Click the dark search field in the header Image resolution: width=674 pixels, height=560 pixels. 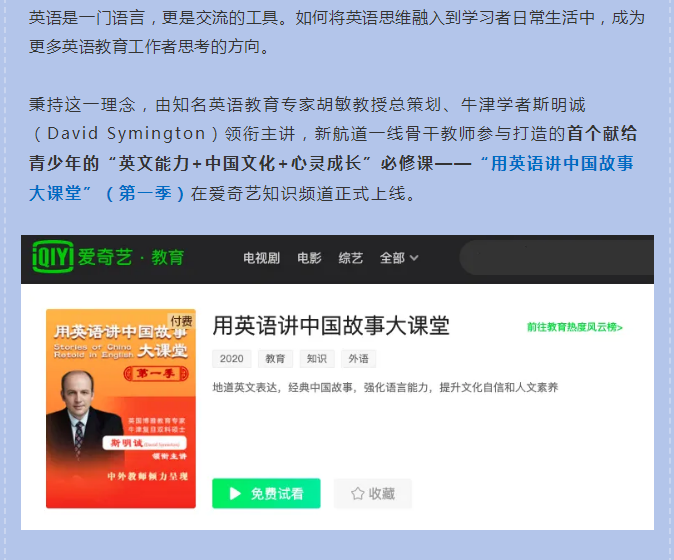pyautogui.click(x=557, y=258)
